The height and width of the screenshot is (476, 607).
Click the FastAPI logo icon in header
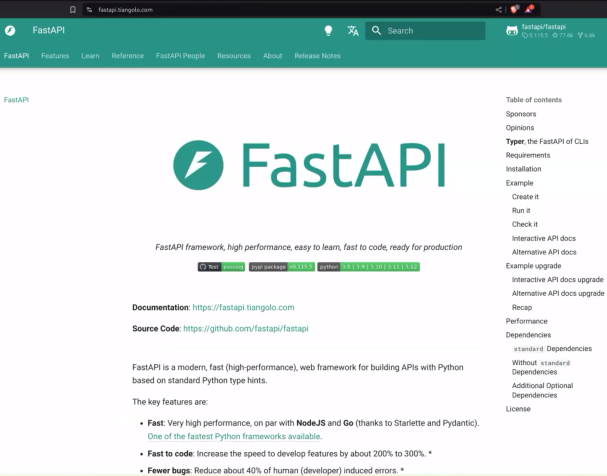10,31
